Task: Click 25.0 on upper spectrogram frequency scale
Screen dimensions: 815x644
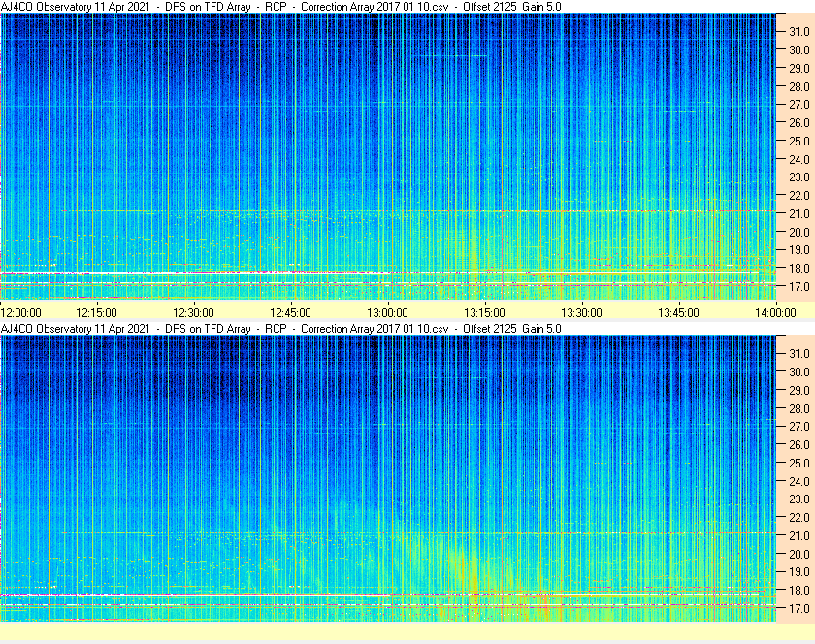Action: click(799, 141)
